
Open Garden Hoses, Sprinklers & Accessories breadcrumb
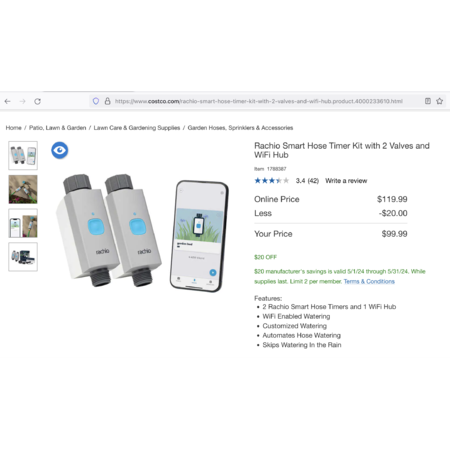click(240, 128)
